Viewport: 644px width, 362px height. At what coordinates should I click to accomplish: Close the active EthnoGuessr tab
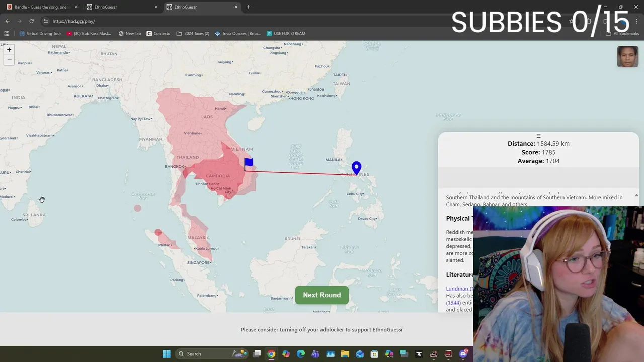[236, 7]
